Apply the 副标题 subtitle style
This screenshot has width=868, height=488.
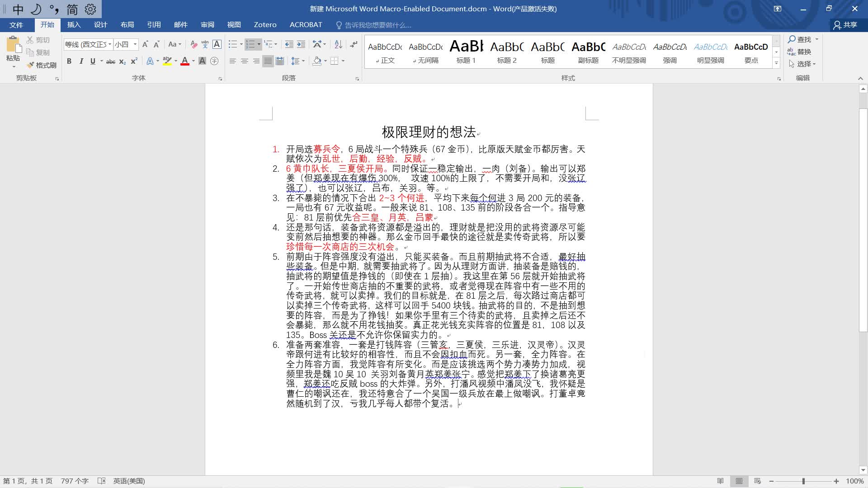click(588, 52)
